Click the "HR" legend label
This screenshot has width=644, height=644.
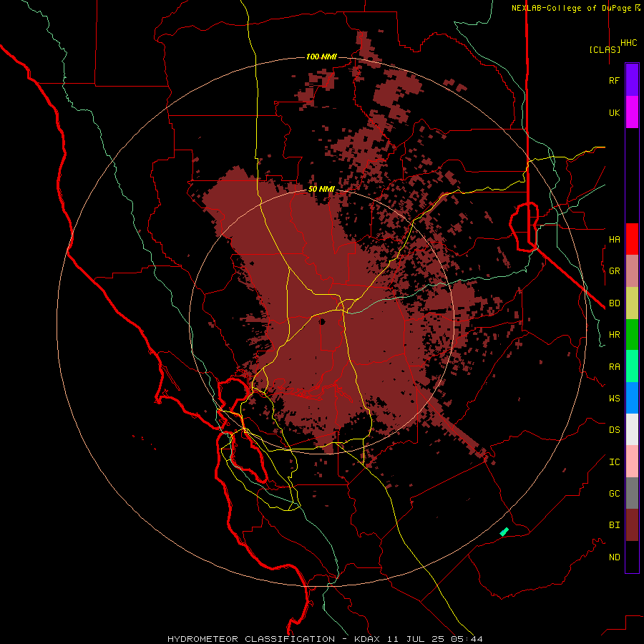[614, 335]
